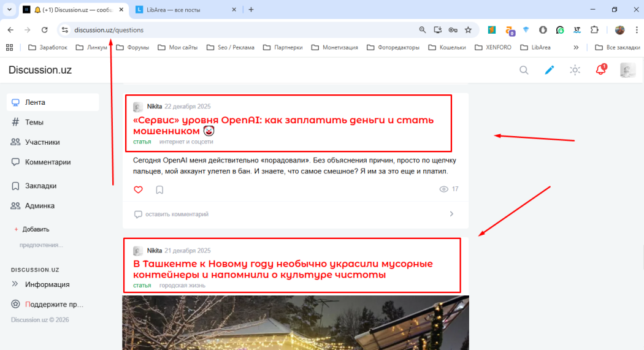Screen dimensions: 644x350
Task: Click Discussion.uz site logo
Action: pyautogui.click(x=40, y=70)
